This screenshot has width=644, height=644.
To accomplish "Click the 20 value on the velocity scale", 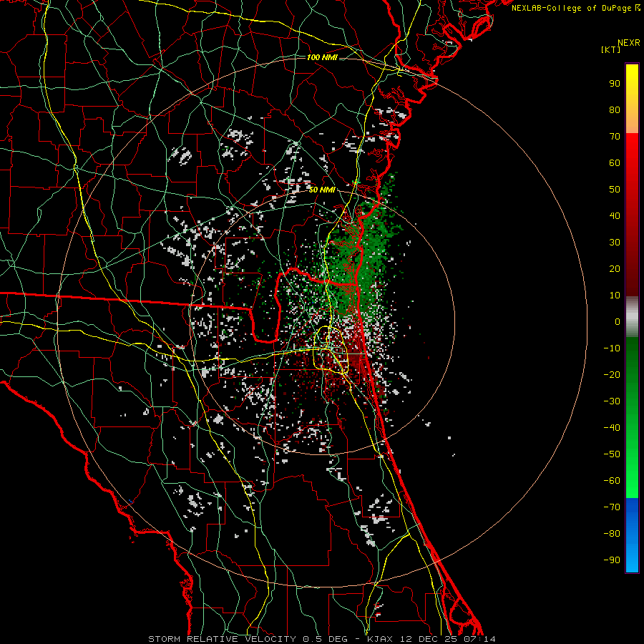I will point(615,269).
